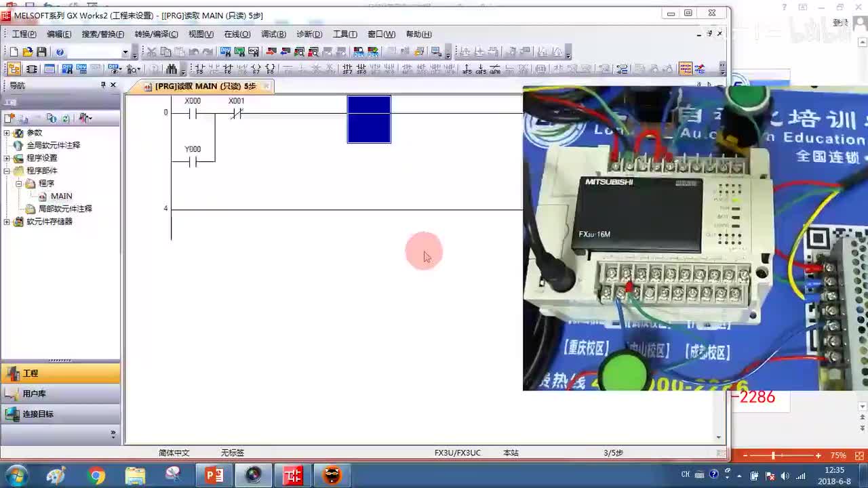Expand the navigation view buttons chevron
The width and height of the screenshot is (868, 488).
tap(113, 434)
